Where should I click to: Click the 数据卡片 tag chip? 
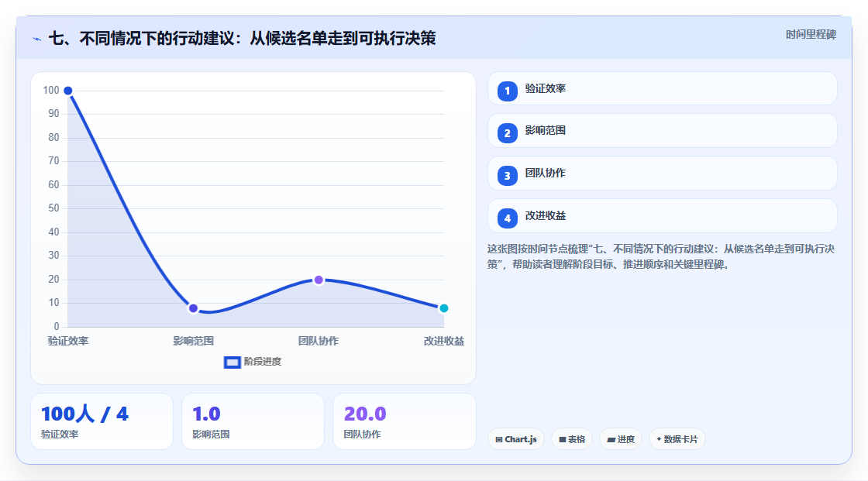point(677,439)
